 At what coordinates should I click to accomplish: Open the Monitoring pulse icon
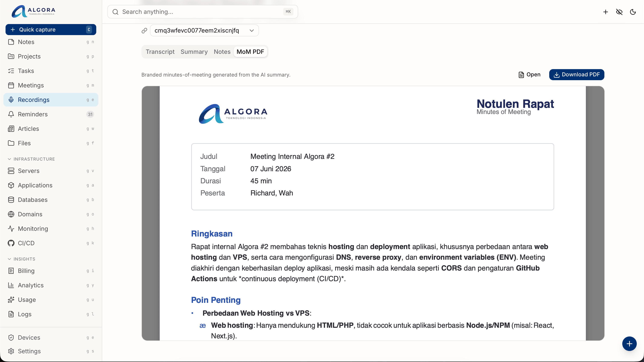pyautogui.click(x=11, y=229)
